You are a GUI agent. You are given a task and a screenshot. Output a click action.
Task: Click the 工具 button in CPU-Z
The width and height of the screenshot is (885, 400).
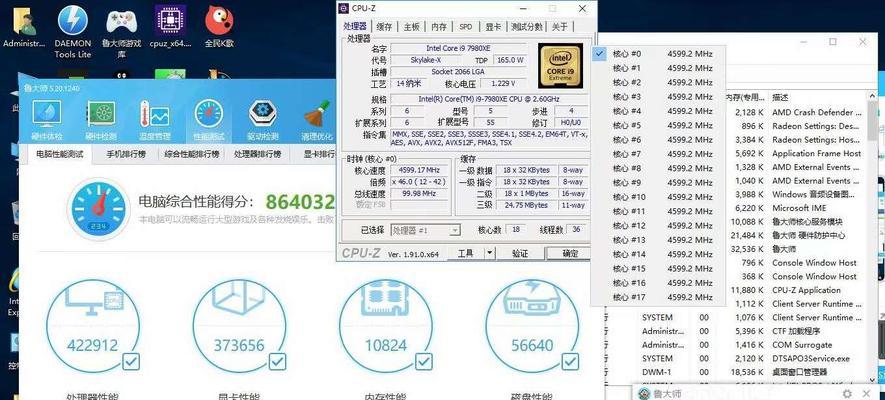(466, 253)
